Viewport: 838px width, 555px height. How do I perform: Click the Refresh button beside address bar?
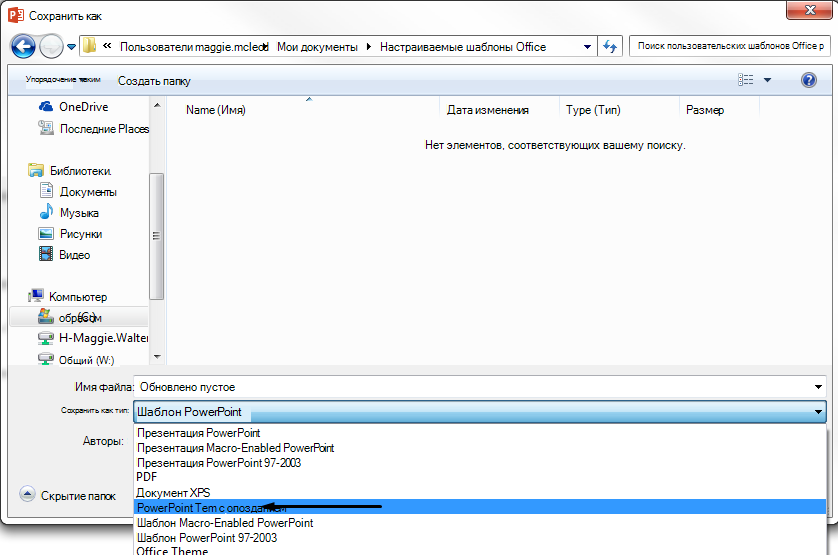coord(610,47)
